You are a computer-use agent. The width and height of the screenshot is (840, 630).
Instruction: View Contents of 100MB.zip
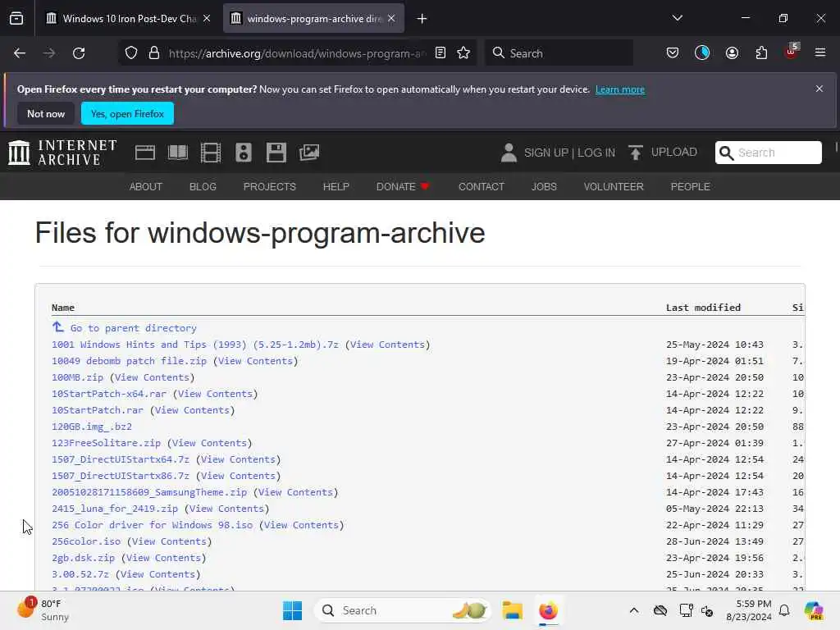[152, 377]
